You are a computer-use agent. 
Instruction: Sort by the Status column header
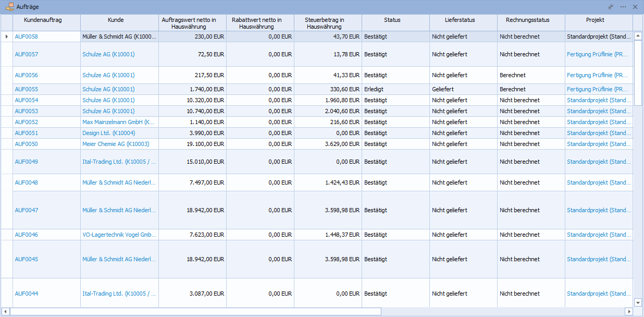click(392, 20)
